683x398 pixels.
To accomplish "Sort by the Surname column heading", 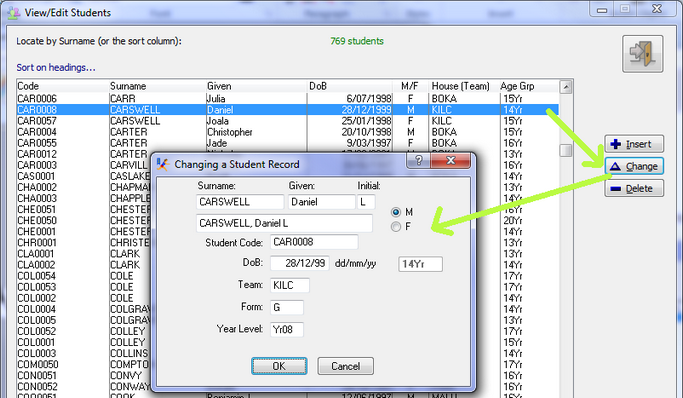I will coord(157,86).
